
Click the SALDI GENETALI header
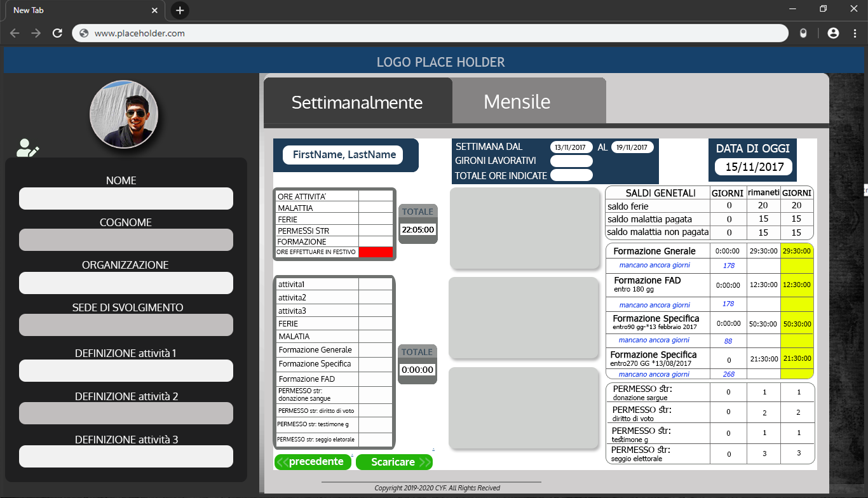[660, 193]
